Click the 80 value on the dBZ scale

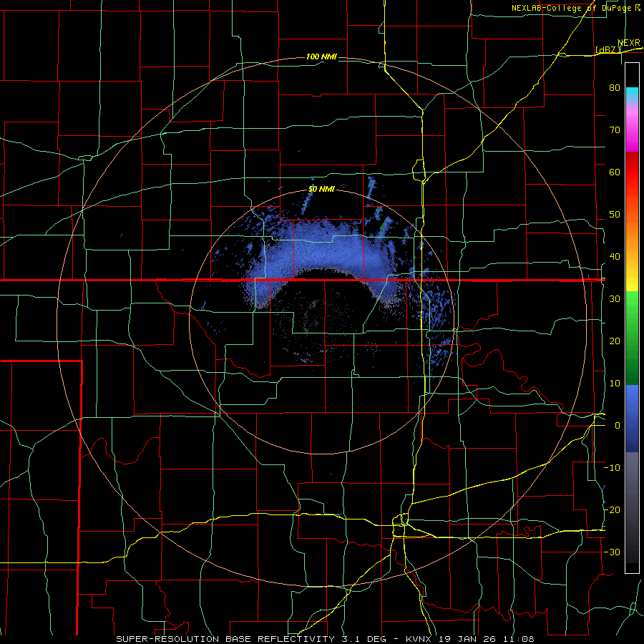[615, 87]
